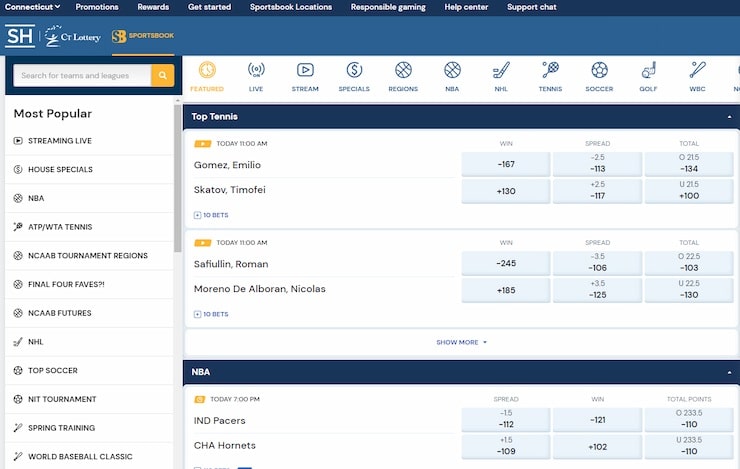Expand 10 Bets under Gomez vs Skatov
Image resolution: width=740 pixels, height=469 pixels.
(x=211, y=215)
